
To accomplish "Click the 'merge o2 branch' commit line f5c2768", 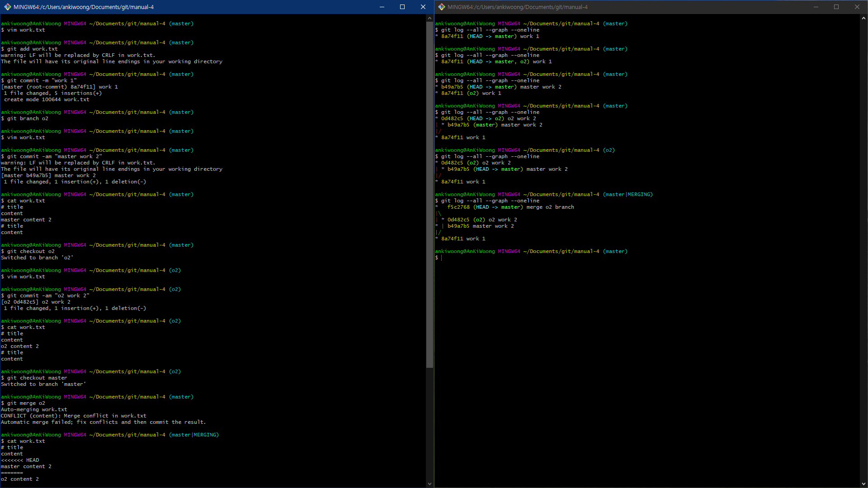I will 510,207.
